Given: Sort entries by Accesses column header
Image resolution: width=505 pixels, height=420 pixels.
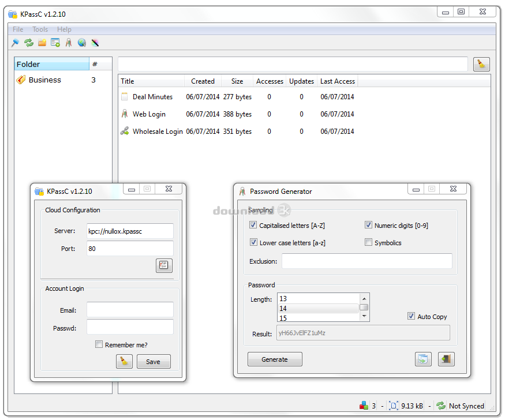Looking at the screenshot, I should tap(270, 81).
